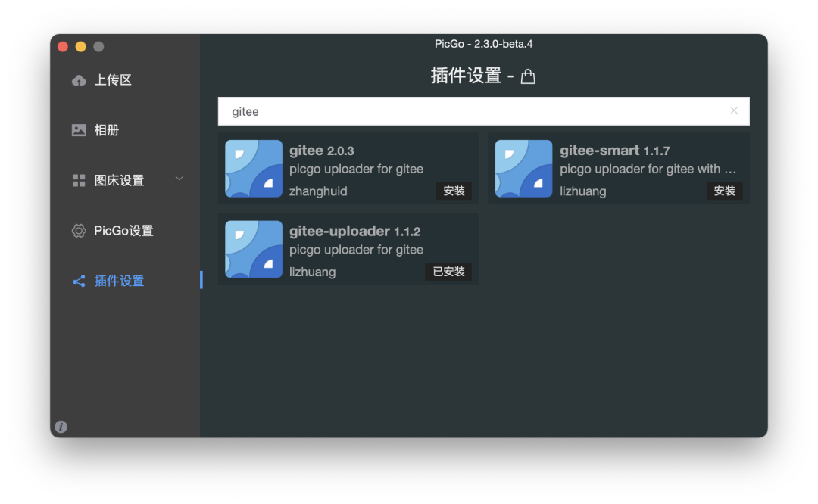818x504 pixels.
Task: Click the gitee 2.0.3 plugin logo
Action: [253, 168]
